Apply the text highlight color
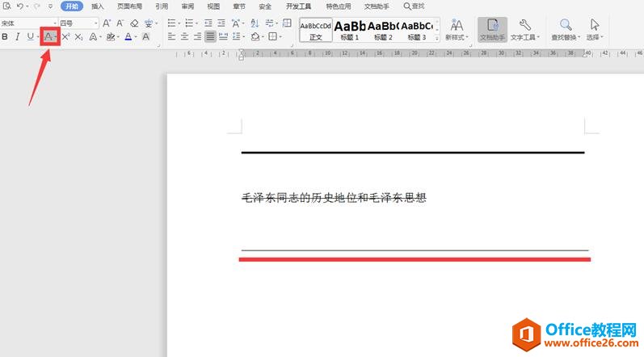This screenshot has width=644, height=357. [110, 37]
